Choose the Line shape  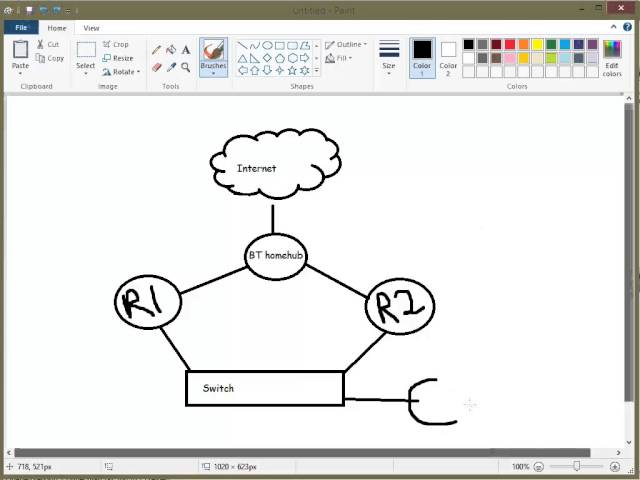click(242, 45)
